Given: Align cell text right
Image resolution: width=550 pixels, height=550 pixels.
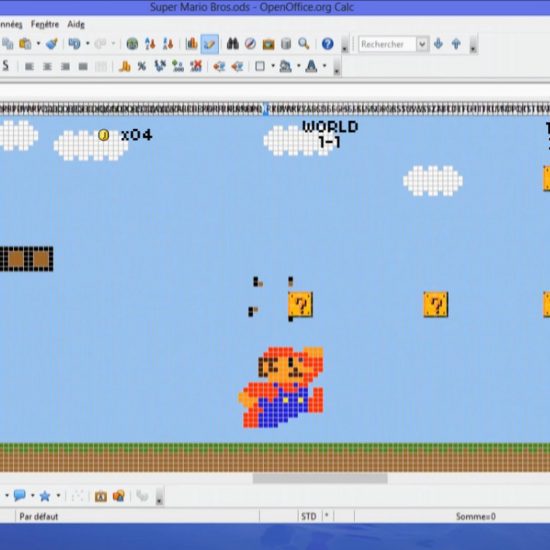Looking at the screenshot, I should point(65,66).
